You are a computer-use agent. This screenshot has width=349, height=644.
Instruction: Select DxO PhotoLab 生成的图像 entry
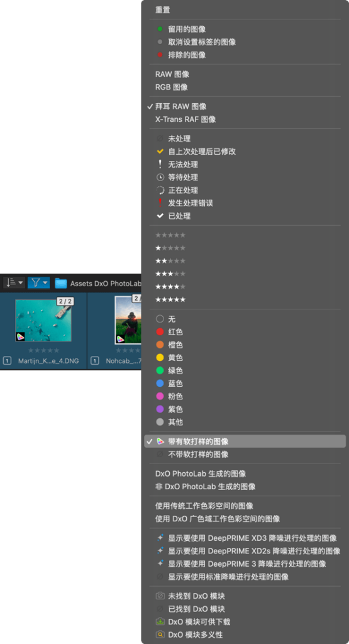(x=201, y=474)
